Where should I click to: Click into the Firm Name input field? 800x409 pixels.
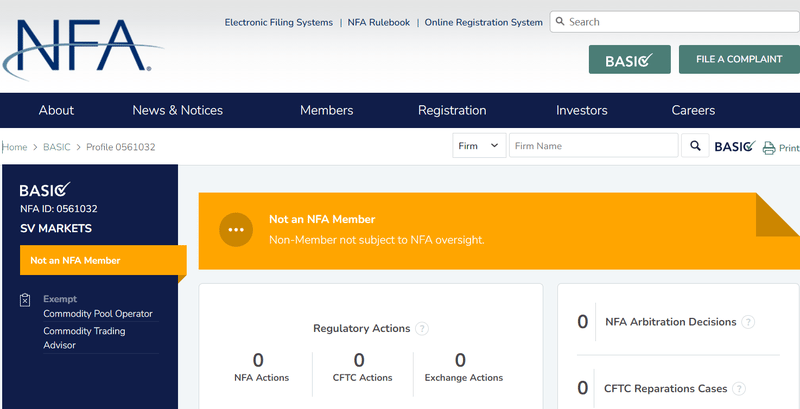pyautogui.click(x=594, y=146)
